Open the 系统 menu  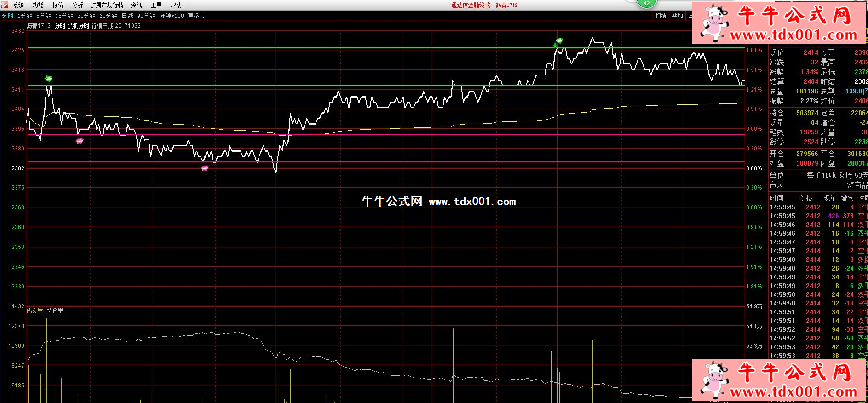18,5
